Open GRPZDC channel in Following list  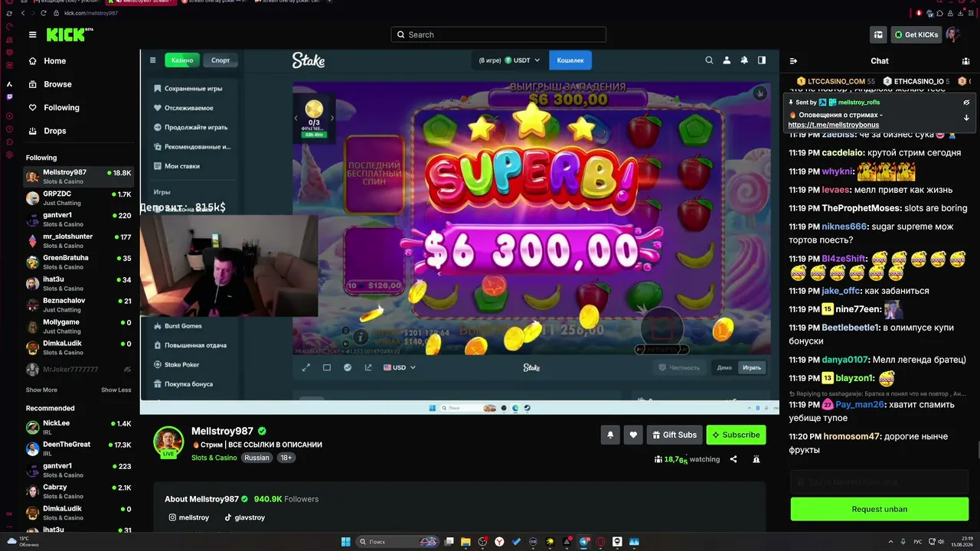point(79,198)
